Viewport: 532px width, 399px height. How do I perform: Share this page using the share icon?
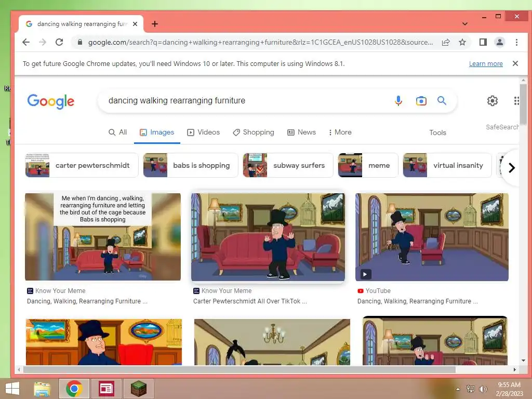(x=445, y=42)
